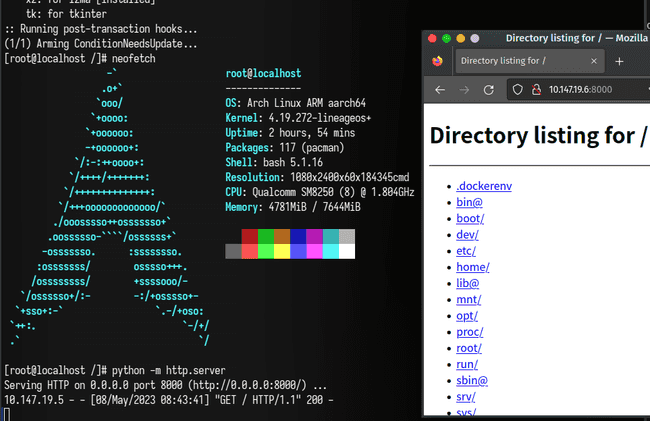Image resolution: width=650 pixels, height=421 pixels.
Task: Click the green window control button
Action: pyautogui.click(x=446, y=39)
